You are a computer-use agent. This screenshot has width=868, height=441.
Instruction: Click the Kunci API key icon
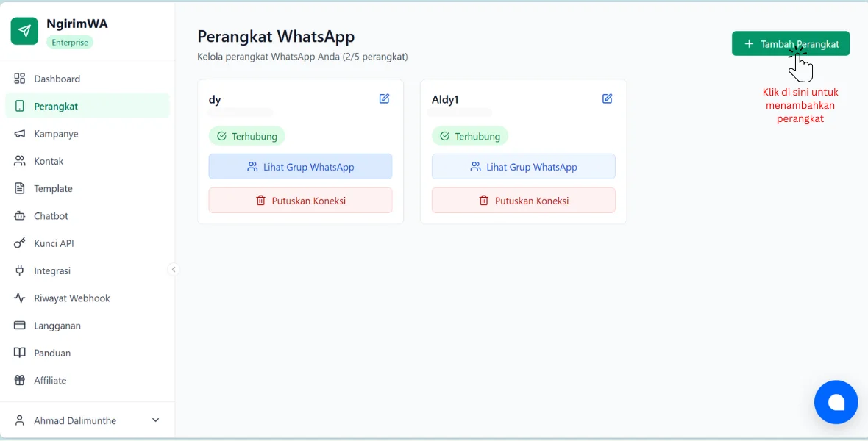pos(19,243)
